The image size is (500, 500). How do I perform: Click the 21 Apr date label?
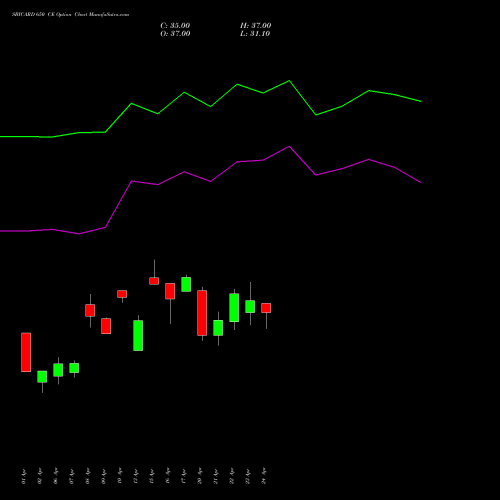(216, 476)
